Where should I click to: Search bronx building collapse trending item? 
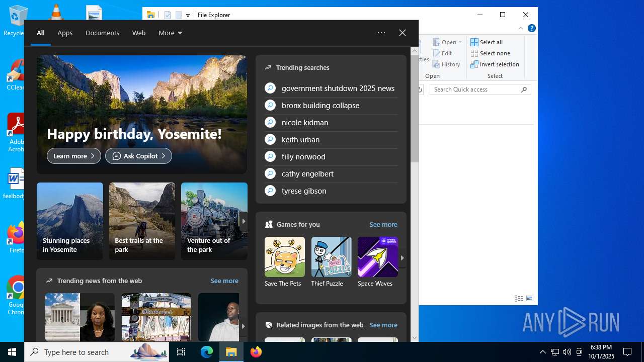pyautogui.click(x=331, y=105)
